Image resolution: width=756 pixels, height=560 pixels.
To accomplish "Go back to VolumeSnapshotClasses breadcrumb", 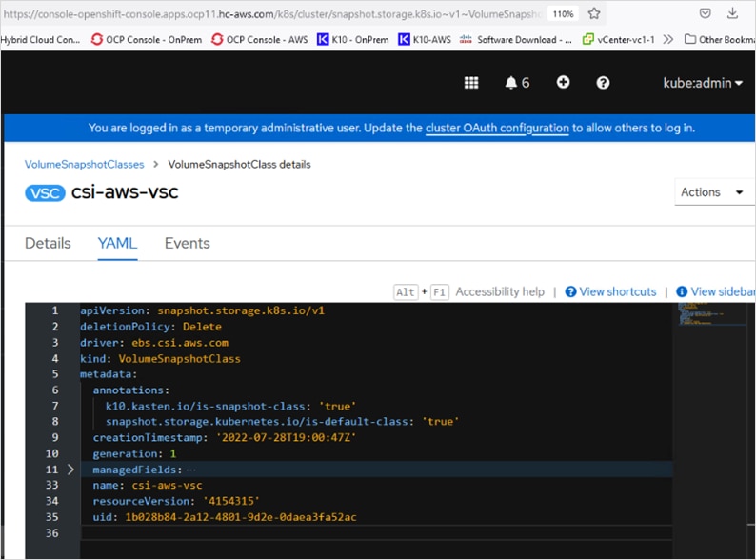I will 85,165.
